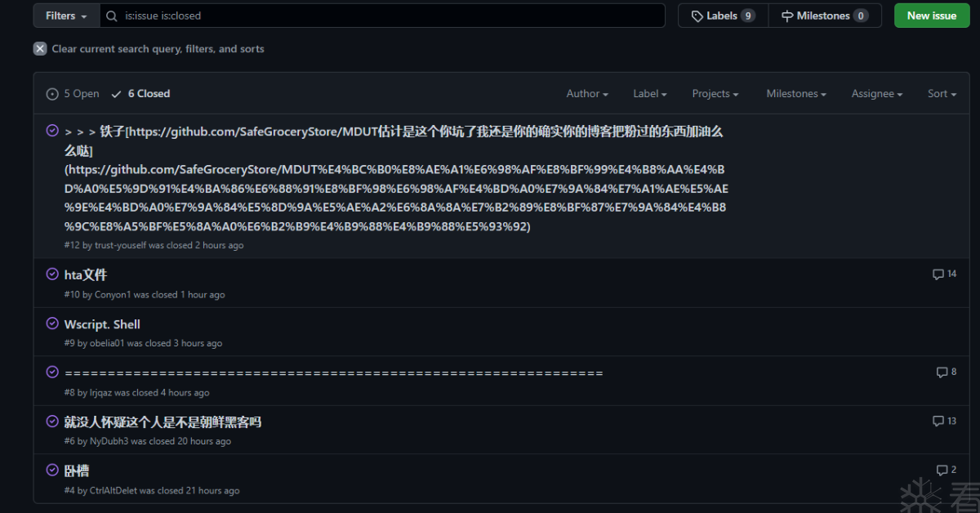Click closed status icon for 卧槽 issue
Screen dimensions: 980x513
coord(52,470)
